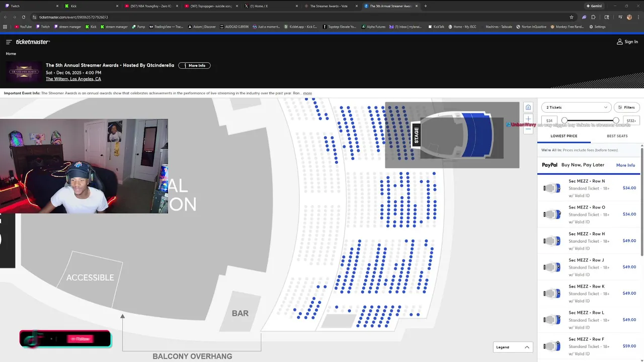
Task: Click the minimum price slider handle
Action: (x=565, y=121)
